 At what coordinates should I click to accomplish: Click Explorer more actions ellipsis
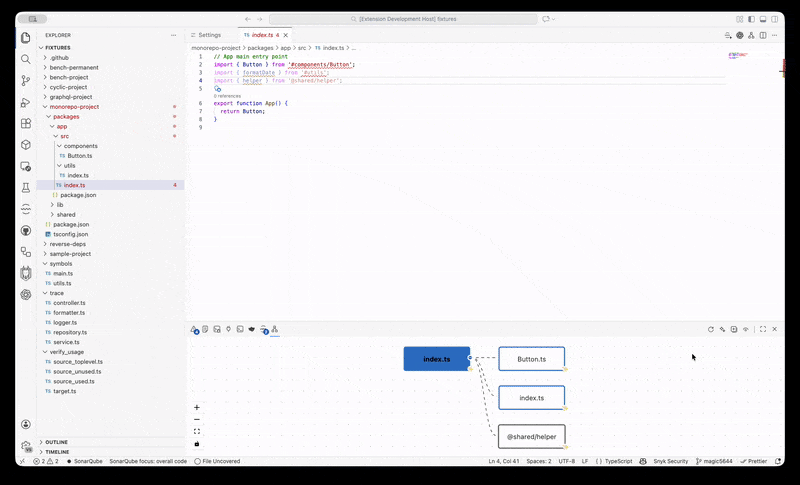[x=173, y=35]
